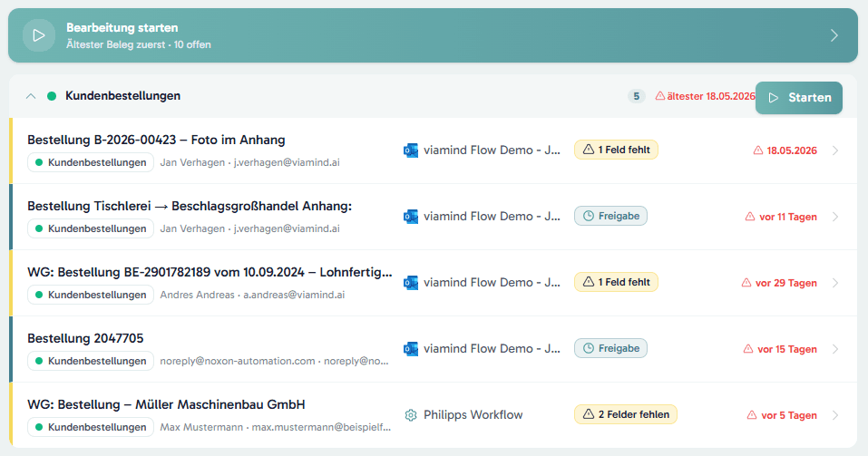This screenshot has width=868, height=456.
Task: Click Freigabe badge in Bestellung 2047705 row
Action: [x=610, y=348]
